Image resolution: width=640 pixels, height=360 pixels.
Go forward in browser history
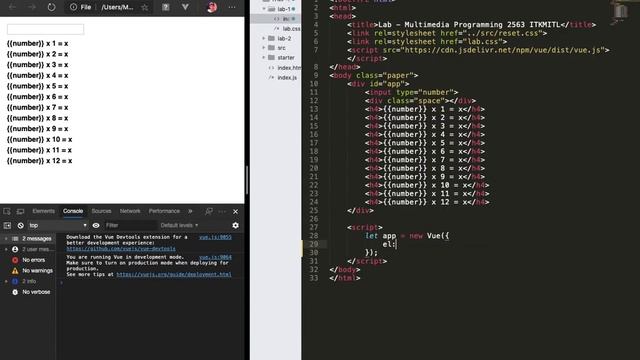[31, 7]
